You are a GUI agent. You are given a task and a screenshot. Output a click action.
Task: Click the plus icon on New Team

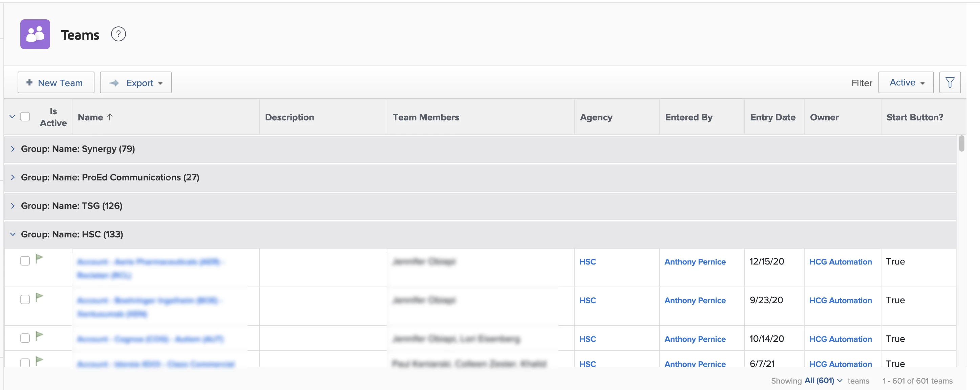(29, 83)
